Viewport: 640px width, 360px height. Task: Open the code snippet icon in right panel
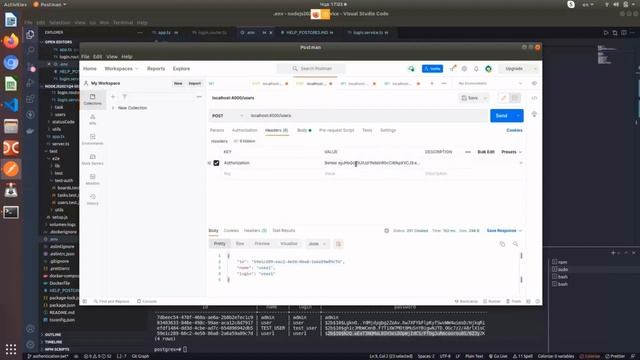point(534,98)
